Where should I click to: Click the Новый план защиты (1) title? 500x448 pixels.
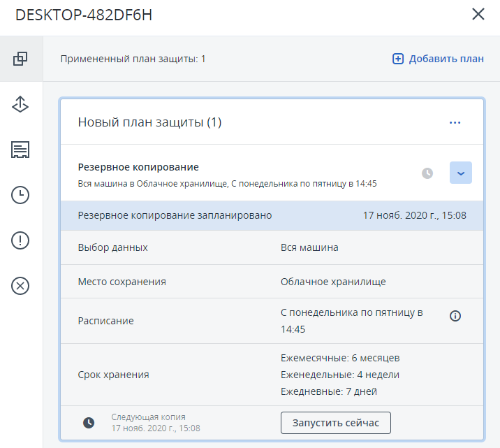(x=149, y=122)
